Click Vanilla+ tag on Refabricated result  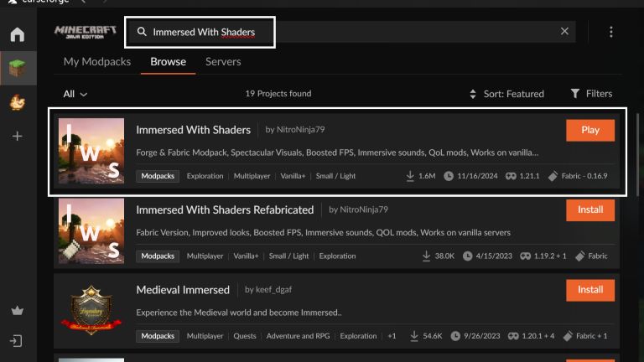(246, 256)
